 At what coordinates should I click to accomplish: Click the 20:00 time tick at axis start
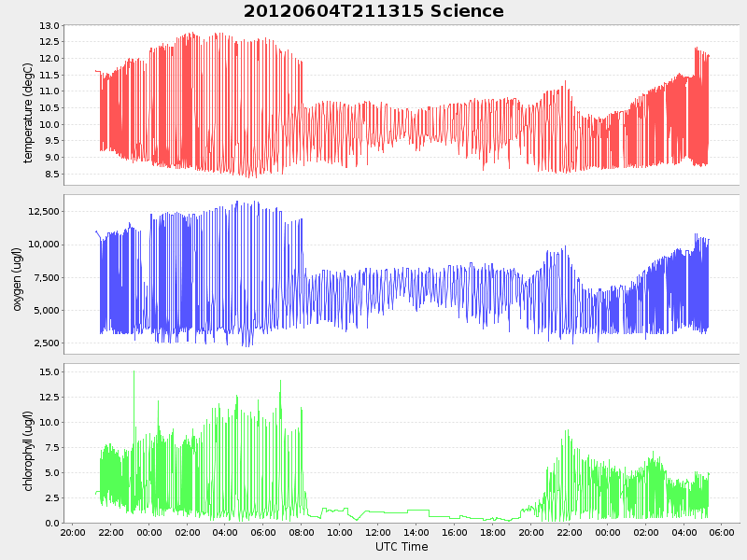click(x=73, y=532)
